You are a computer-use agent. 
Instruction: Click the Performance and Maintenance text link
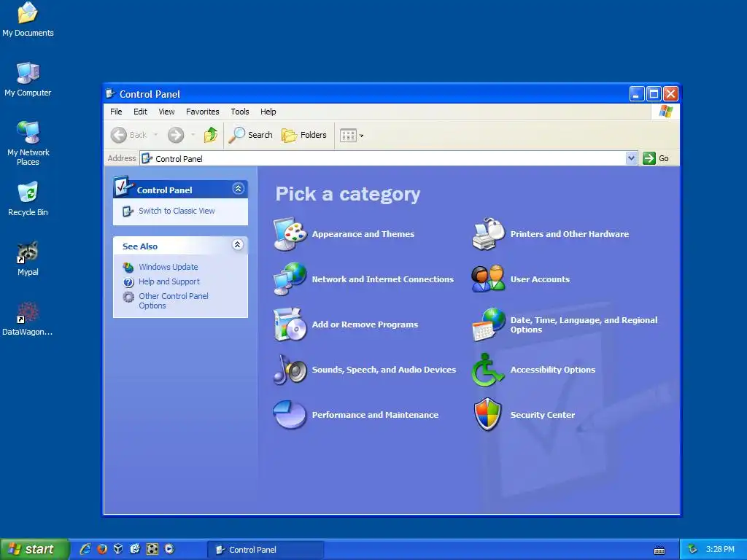click(x=375, y=415)
